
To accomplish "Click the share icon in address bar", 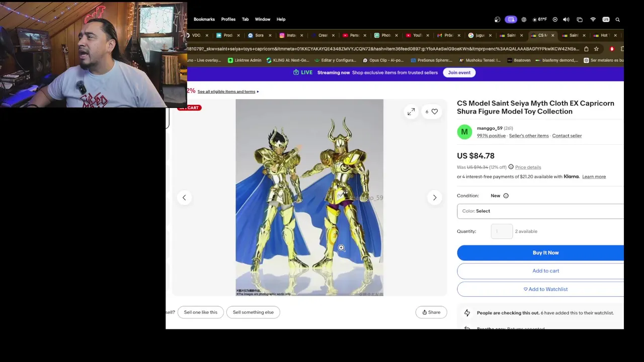I will click(586, 49).
